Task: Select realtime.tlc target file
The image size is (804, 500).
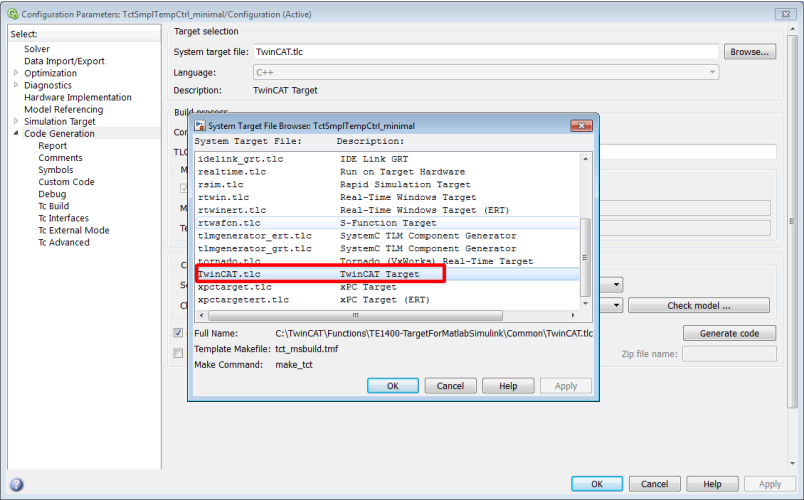Action: click(x=388, y=172)
